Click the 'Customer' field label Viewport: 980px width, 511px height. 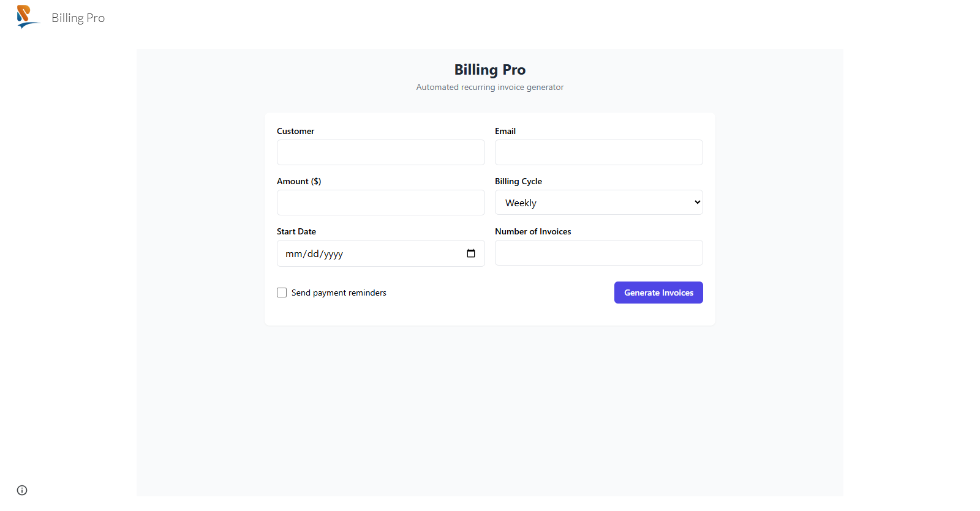tap(295, 131)
